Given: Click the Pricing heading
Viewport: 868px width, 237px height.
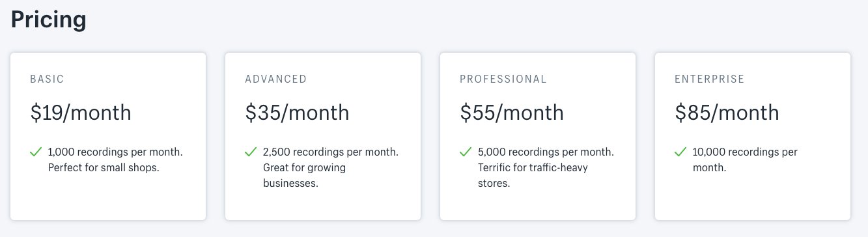Looking at the screenshot, I should [49, 20].
